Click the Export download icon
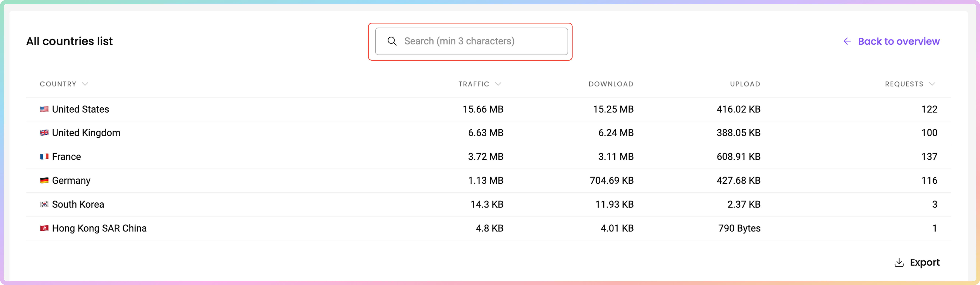The height and width of the screenshot is (285, 980). (899, 263)
